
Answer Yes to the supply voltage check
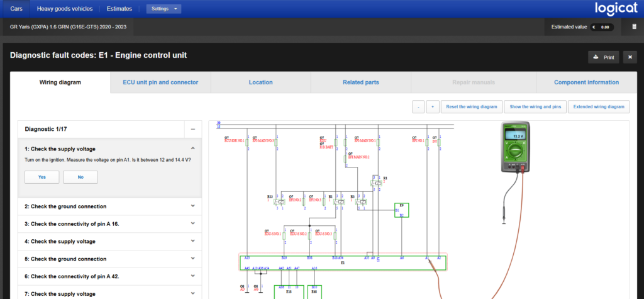tap(42, 177)
